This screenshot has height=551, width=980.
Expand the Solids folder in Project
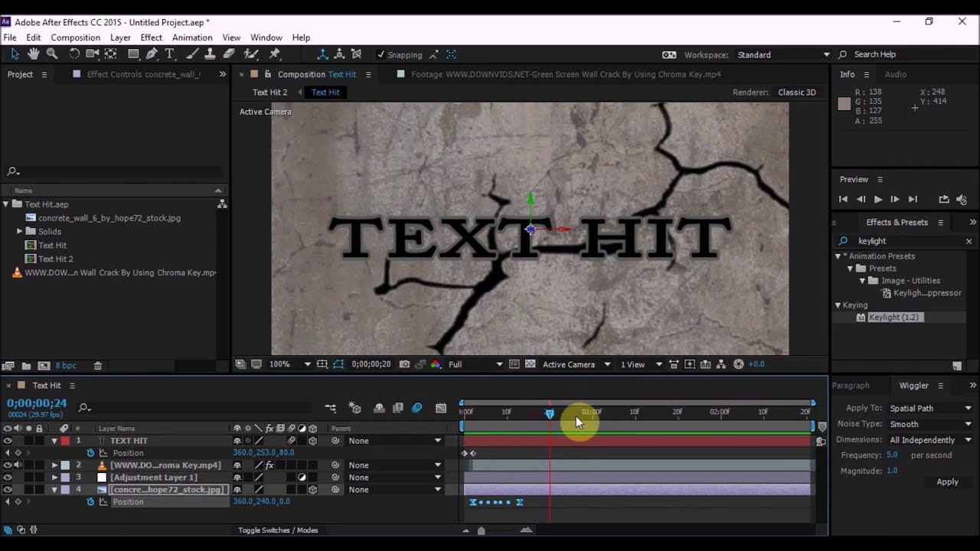(20, 231)
